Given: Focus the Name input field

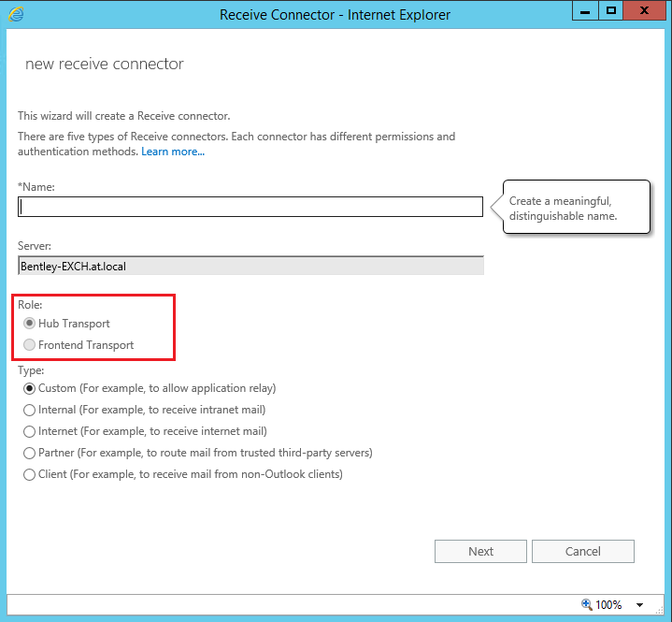Looking at the screenshot, I should (250, 207).
